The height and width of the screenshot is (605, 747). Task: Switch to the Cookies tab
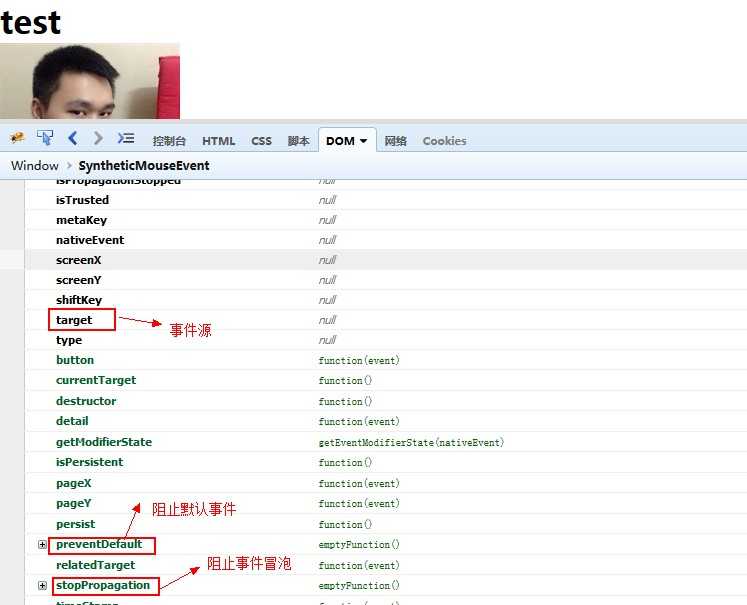(x=444, y=141)
